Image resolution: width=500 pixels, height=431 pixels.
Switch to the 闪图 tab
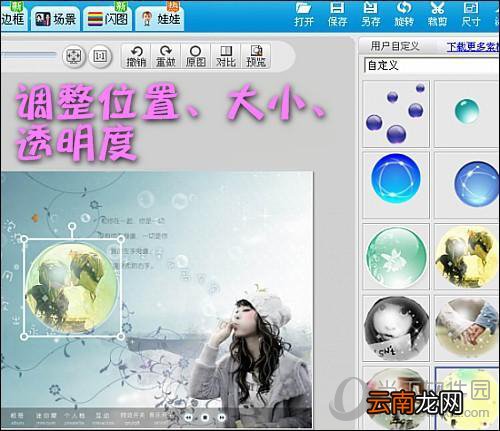tap(107, 19)
